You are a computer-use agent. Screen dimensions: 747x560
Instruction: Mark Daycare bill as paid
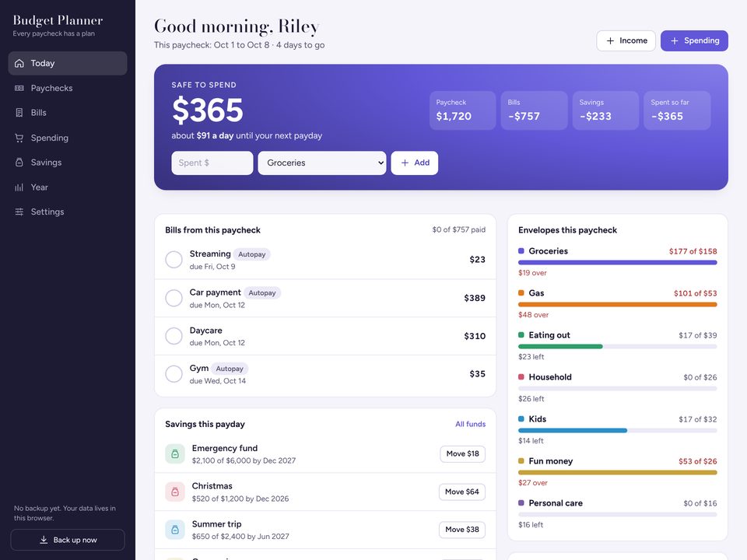pyautogui.click(x=174, y=336)
